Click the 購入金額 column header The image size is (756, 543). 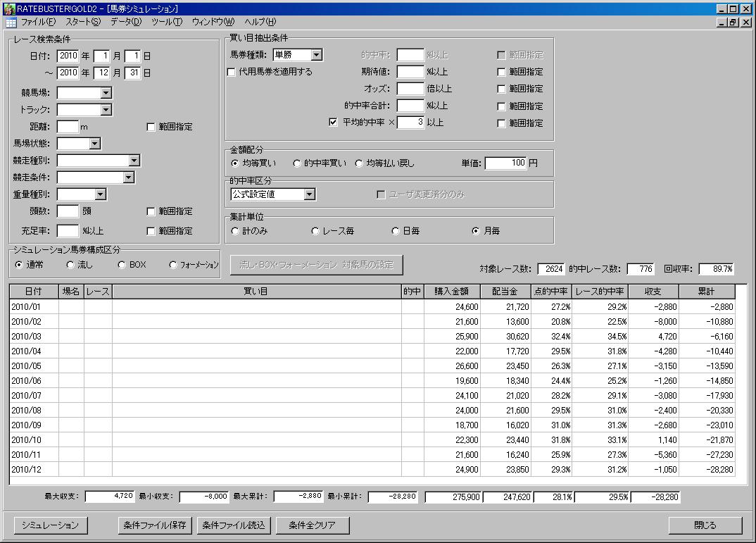[x=452, y=292]
